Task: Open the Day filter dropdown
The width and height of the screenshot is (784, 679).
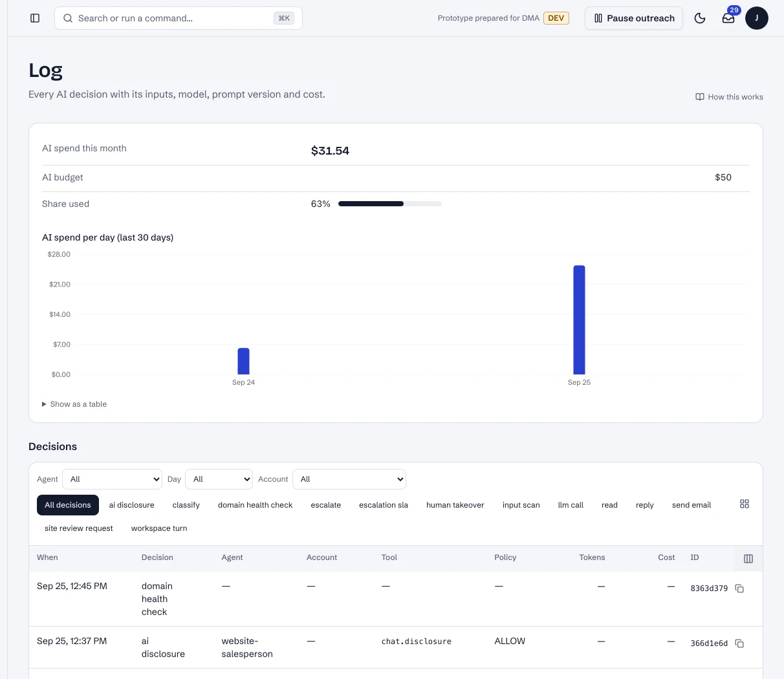Action: click(x=219, y=479)
